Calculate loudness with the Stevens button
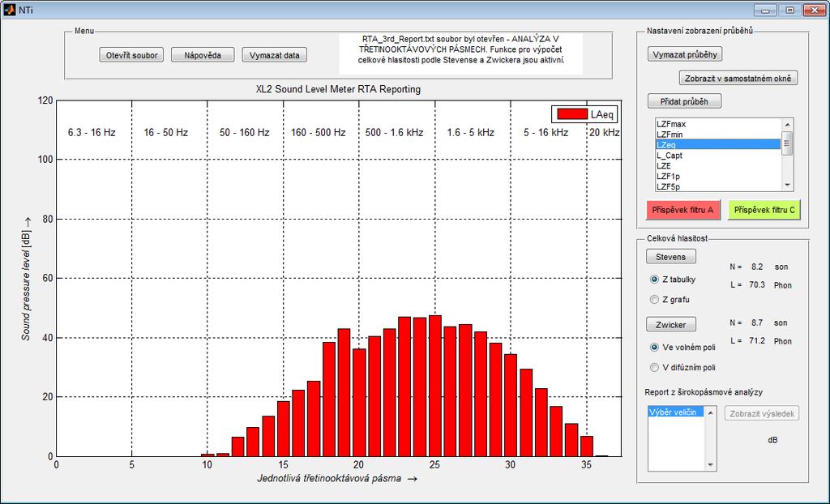 point(670,257)
